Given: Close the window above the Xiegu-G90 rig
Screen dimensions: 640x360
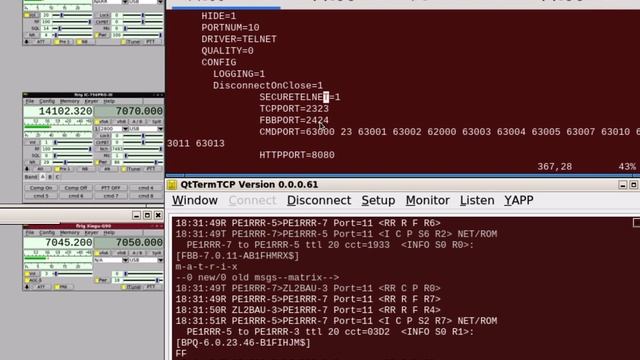Looking at the screenshot, I should tap(158, 215).
